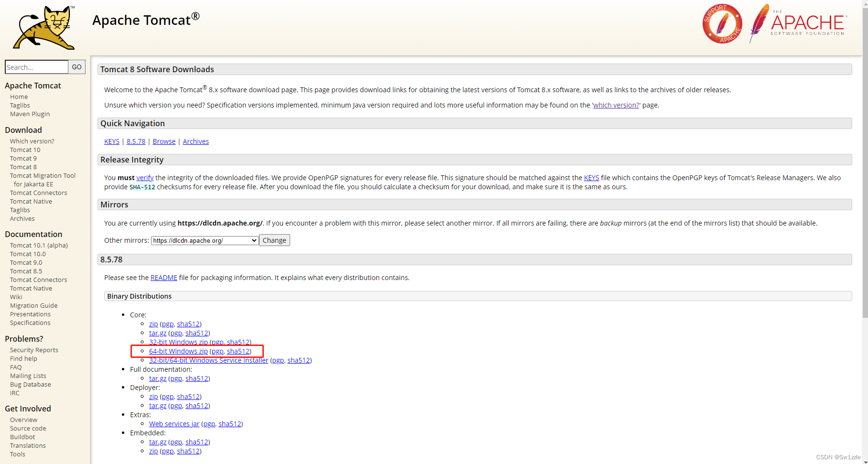Screen dimensions: 868x464
Task: Download the Embedded zip
Action: [153, 451]
